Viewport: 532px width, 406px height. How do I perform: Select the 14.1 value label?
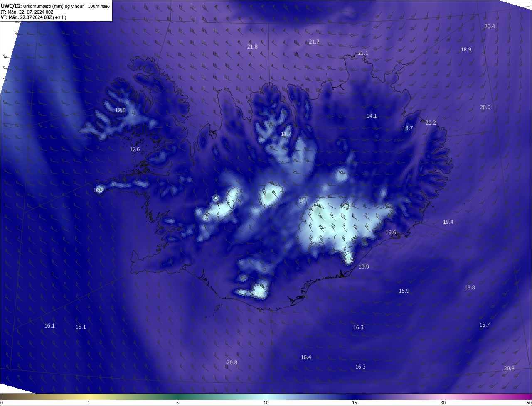click(x=372, y=116)
